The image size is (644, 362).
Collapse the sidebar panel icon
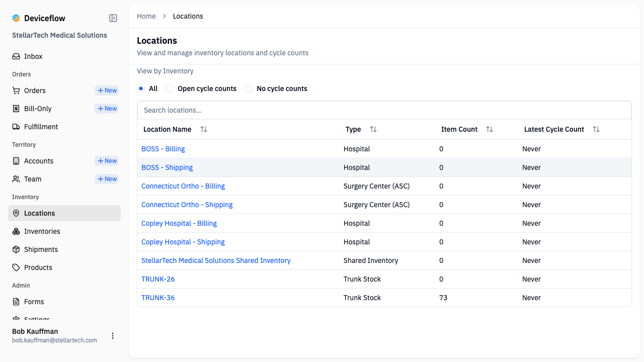[113, 18]
